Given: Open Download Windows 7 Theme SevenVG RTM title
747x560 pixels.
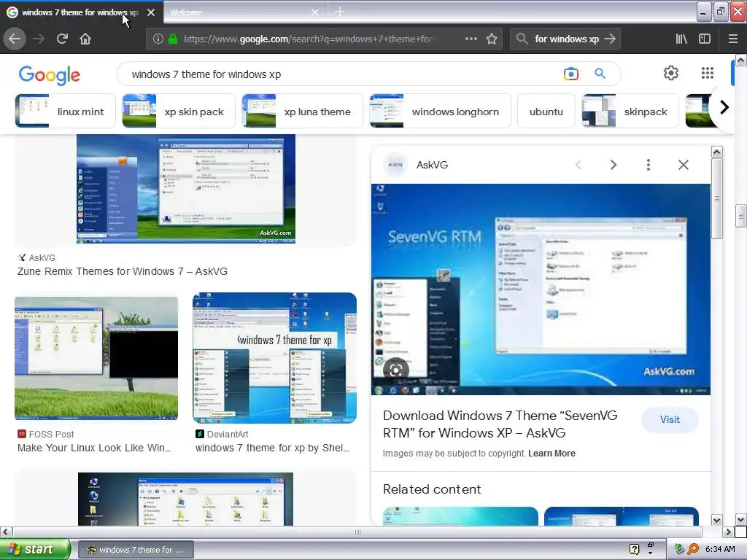Looking at the screenshot, I should click(500, 424).
